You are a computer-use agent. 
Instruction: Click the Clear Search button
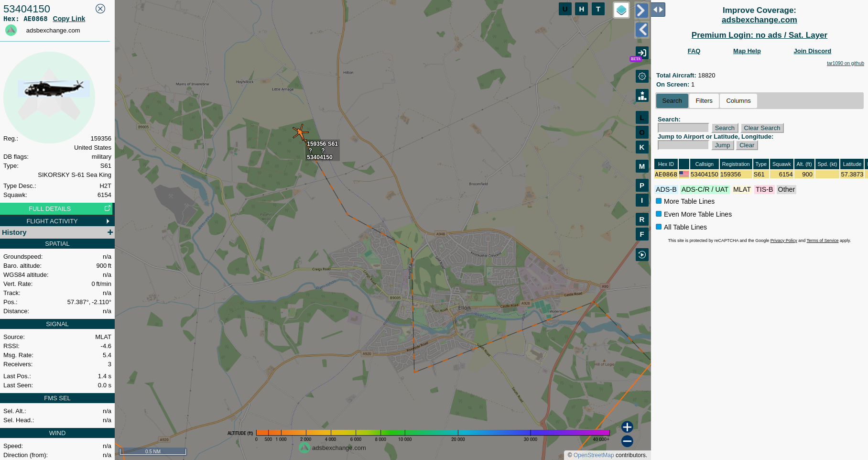coord(762,128)
